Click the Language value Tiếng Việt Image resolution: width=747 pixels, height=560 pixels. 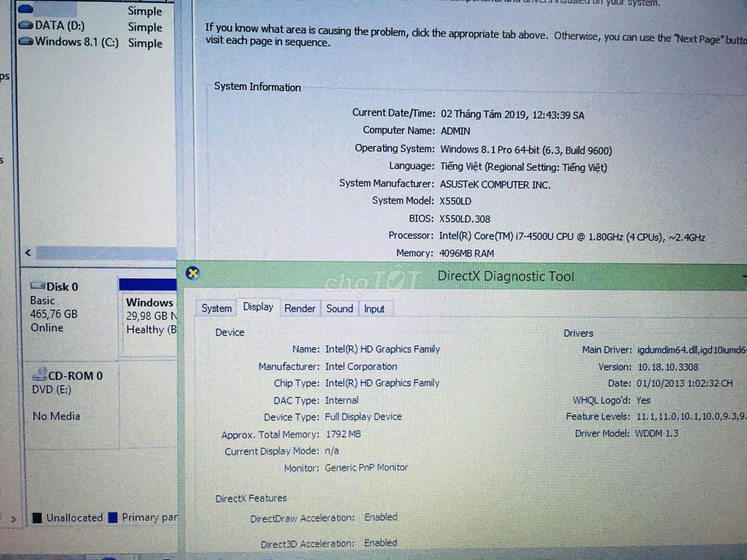(524, 167)
